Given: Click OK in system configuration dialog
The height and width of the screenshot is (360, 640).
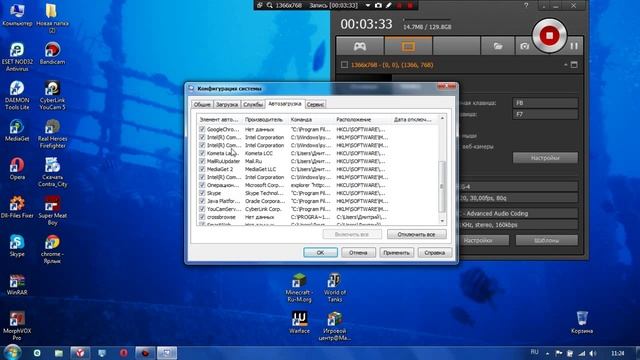Looking at the screenshot, I should 320,253.
